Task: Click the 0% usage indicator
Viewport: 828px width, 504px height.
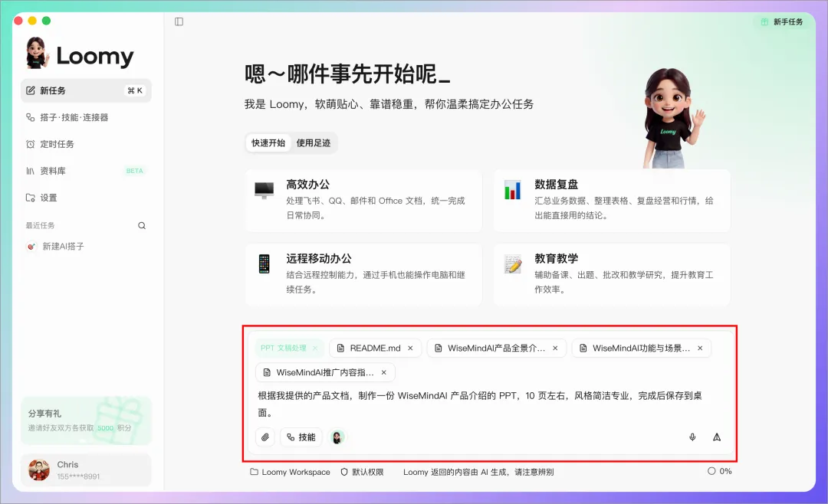Action: (x=720, y=471)
